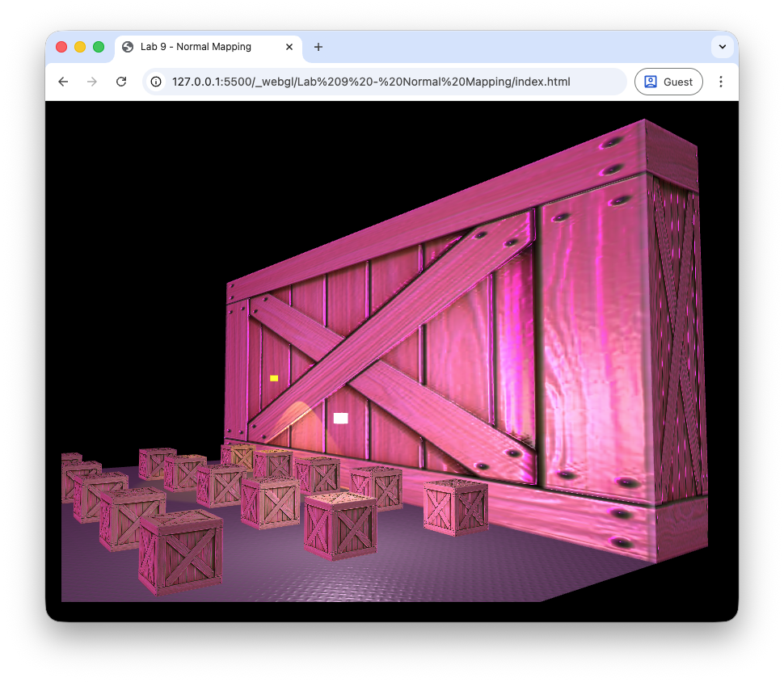The height and width of the screenshot is (682, 784).
Task: Click the large crate's dark right side face
Action: click(677, 339)
